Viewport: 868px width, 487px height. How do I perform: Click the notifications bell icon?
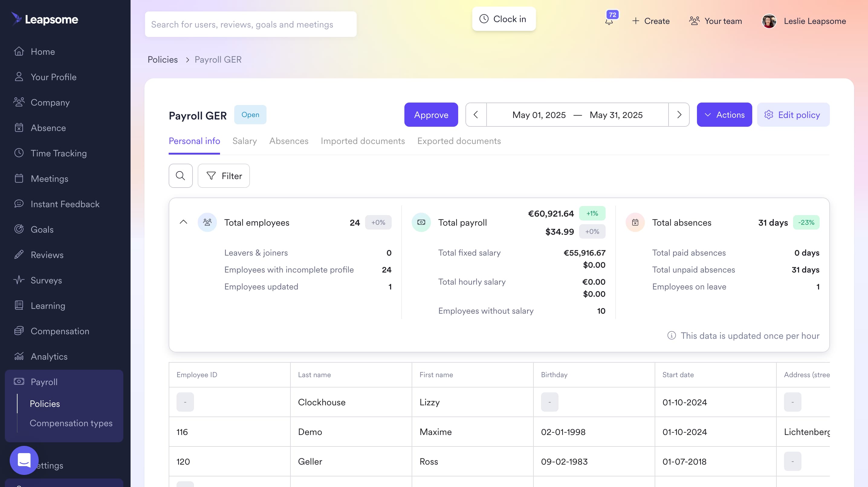coord(609,21)
